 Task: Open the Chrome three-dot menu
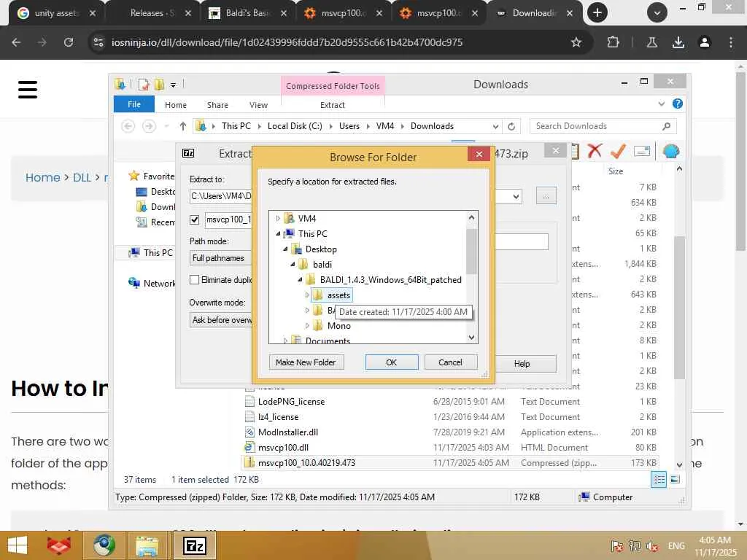(x=730, y=42)
